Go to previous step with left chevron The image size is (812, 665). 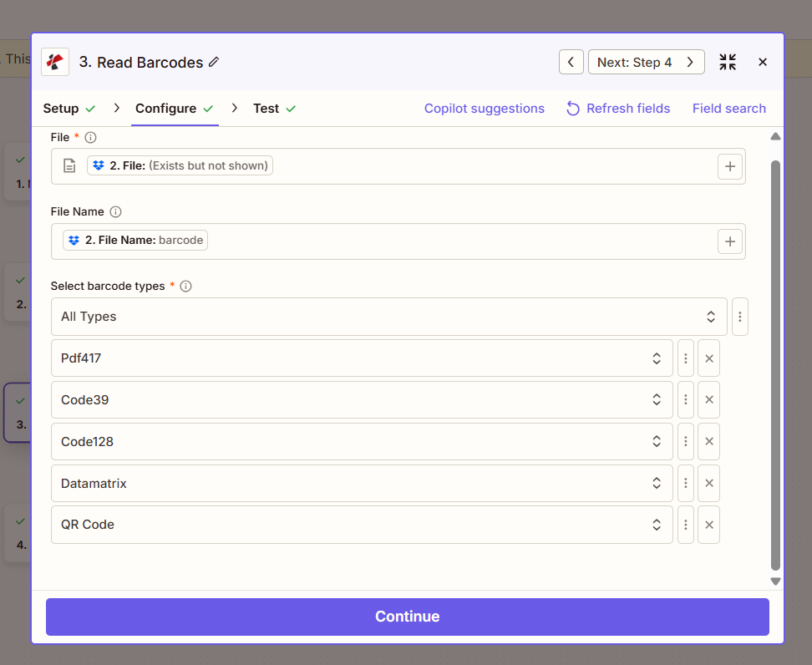pos(571,63)
